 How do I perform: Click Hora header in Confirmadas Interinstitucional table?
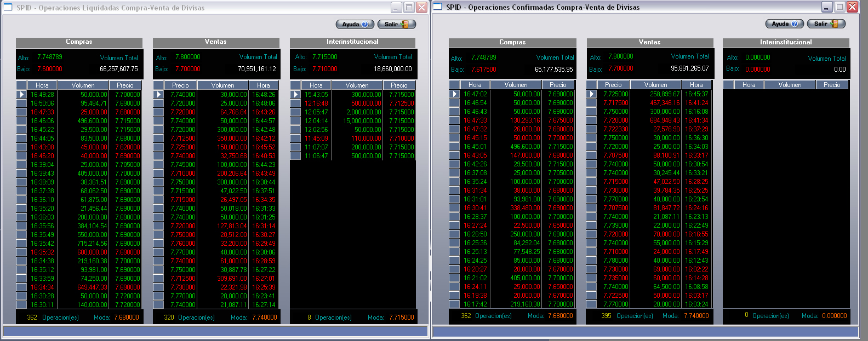coord(749,85)
